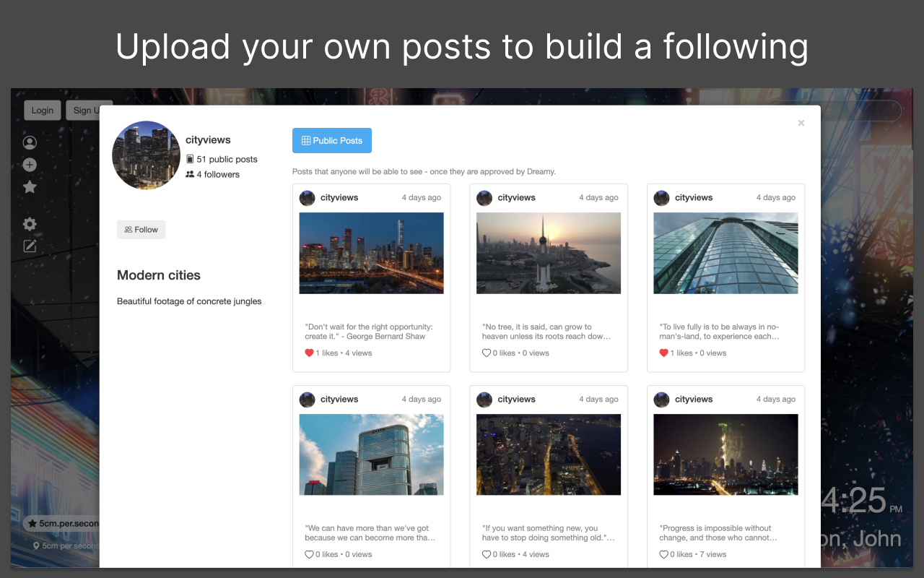Open favorites star icon in sidebar
The height and width of the screenshot is (578, 924).
[x=30, y=187]
